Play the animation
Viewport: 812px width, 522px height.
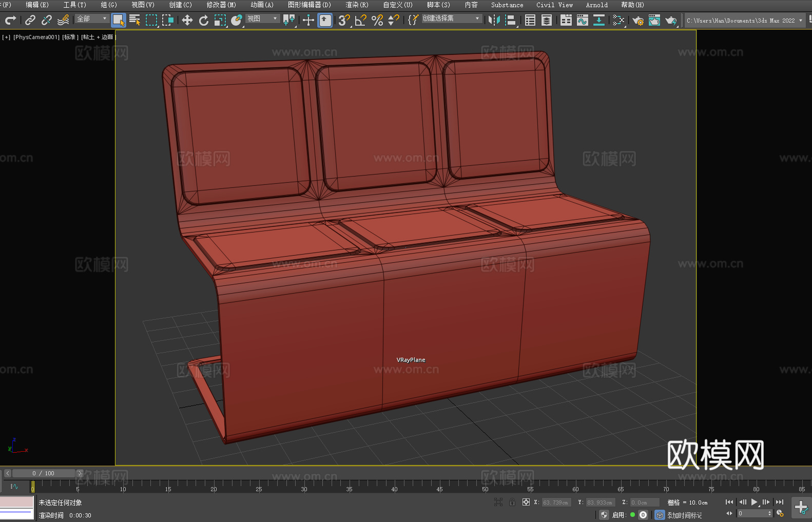tap(754, 502)
